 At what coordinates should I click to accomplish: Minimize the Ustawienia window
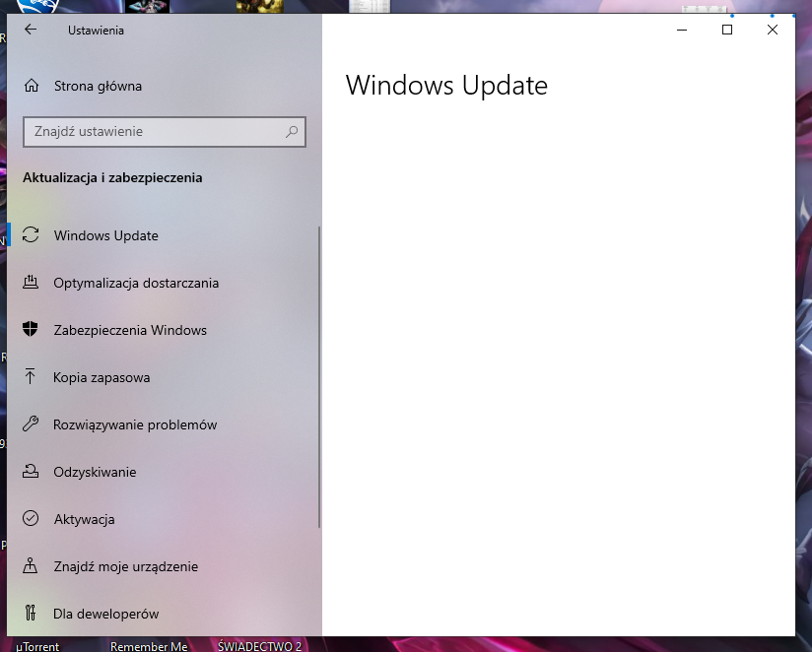pos(682,30)
